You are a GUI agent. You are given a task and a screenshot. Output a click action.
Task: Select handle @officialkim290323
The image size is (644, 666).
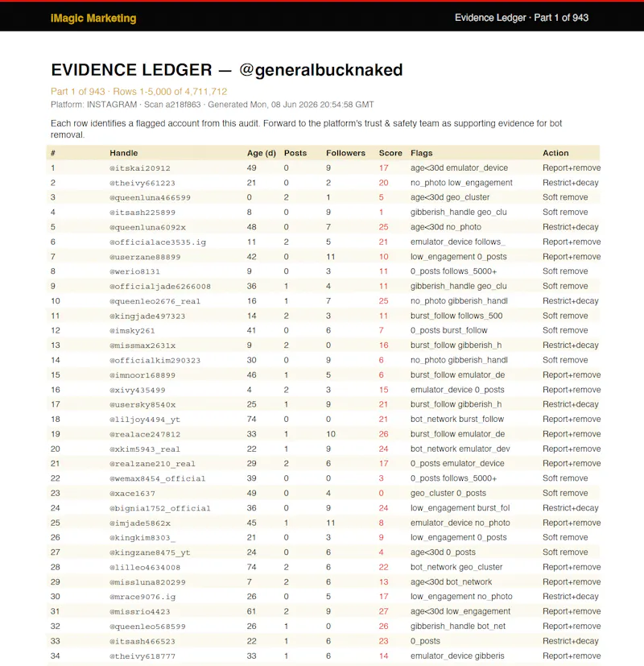(155, 360)
